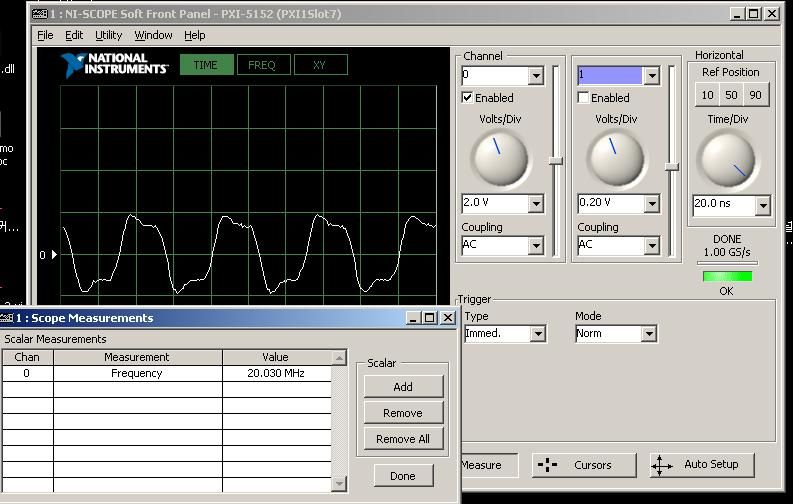Click the Cursors button
The image size is (793, 504).
click(584, 465)
